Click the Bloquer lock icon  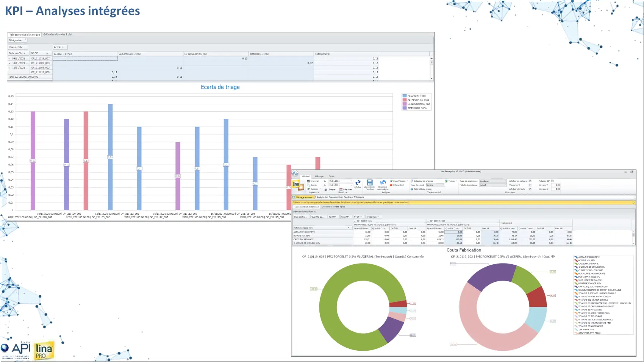pos(326,189)
